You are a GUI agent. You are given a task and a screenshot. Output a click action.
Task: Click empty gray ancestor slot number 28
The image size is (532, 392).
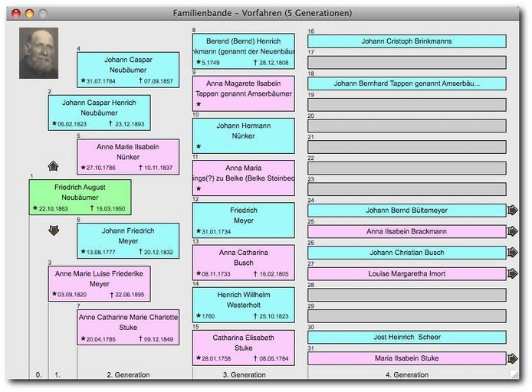coord(407,295)
